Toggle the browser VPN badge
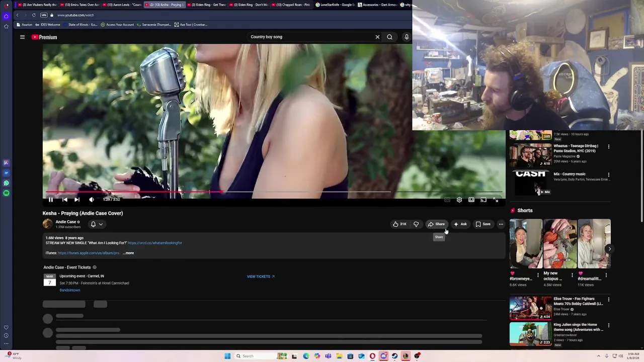 pyautogui.click(x=44, y=15)
